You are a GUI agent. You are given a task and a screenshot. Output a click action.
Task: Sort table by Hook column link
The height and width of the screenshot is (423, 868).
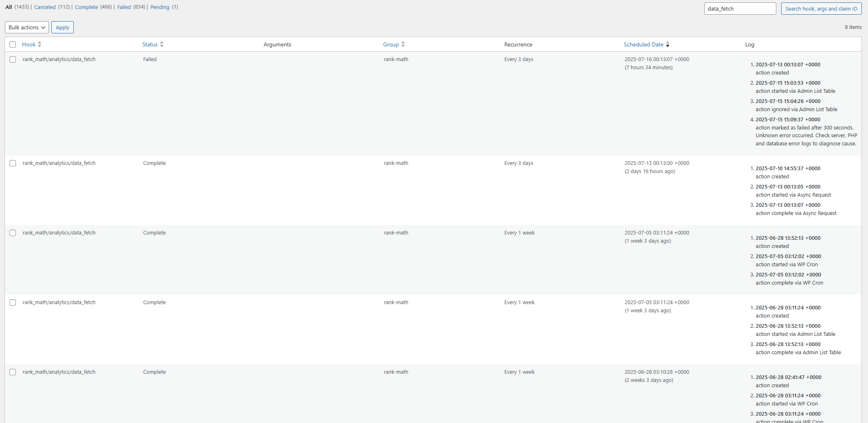(29, 44)
